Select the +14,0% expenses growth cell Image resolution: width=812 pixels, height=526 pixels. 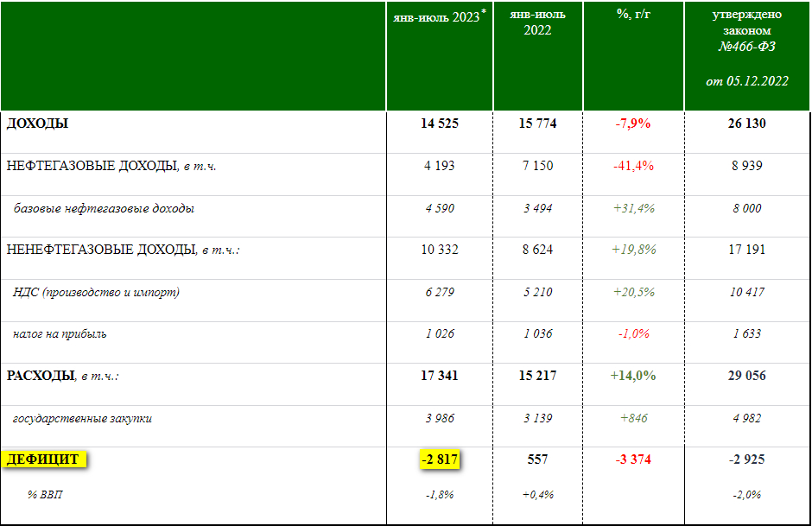coord(633,376)
